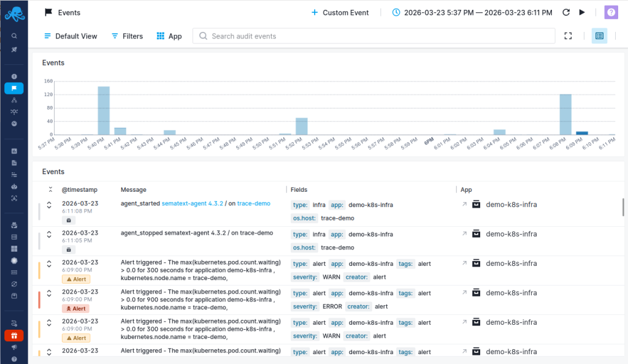Open the Default View menu
This screenshot has height=364, width=628.
point(71,36)
